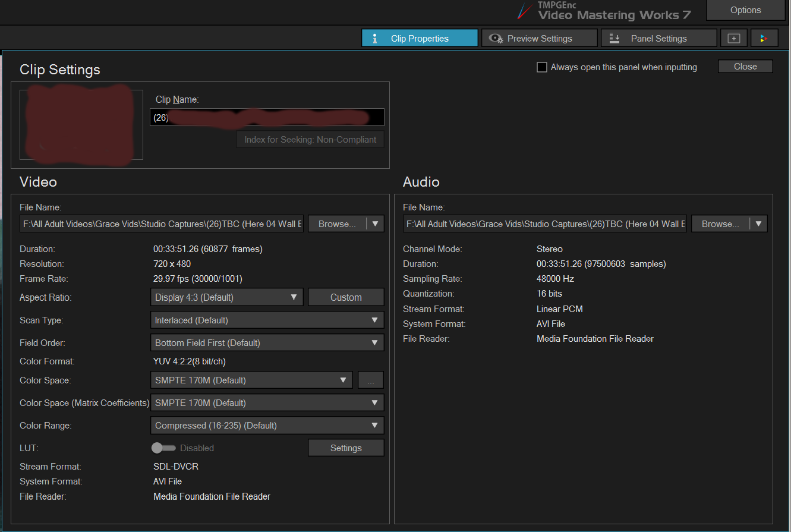Open the Scan Type Interlaced dropdown
Image resolution: width=791 pixels, height=532 pixels.
267,320
